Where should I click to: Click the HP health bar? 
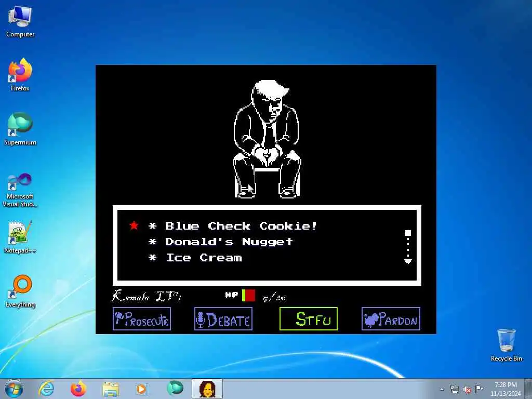tap(248, 296)
